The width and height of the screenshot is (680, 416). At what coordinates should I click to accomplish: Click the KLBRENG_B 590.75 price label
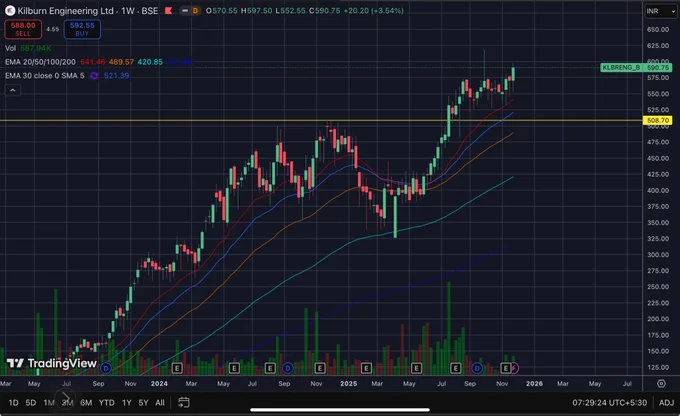tap(636, 68)
